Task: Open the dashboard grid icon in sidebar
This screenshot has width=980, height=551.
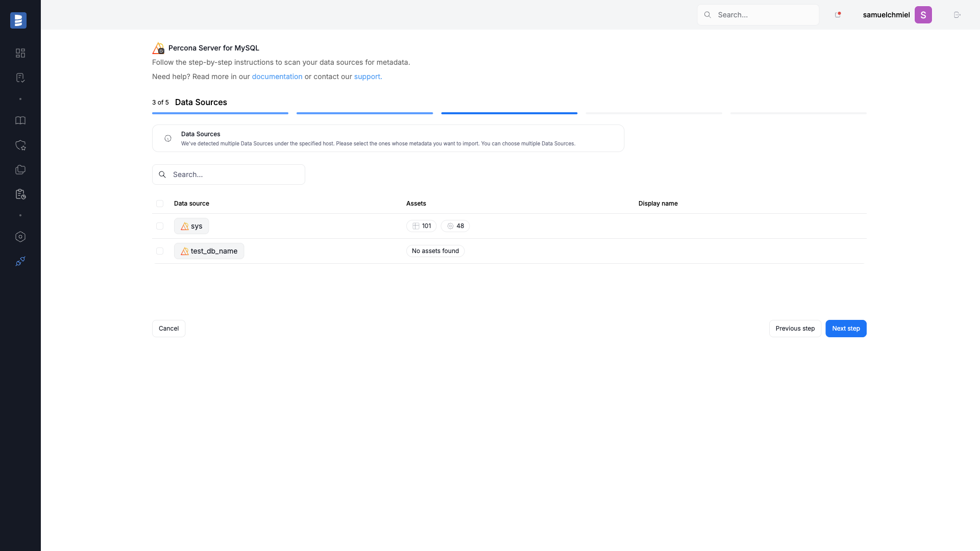Action: click(x=20, y=53)
